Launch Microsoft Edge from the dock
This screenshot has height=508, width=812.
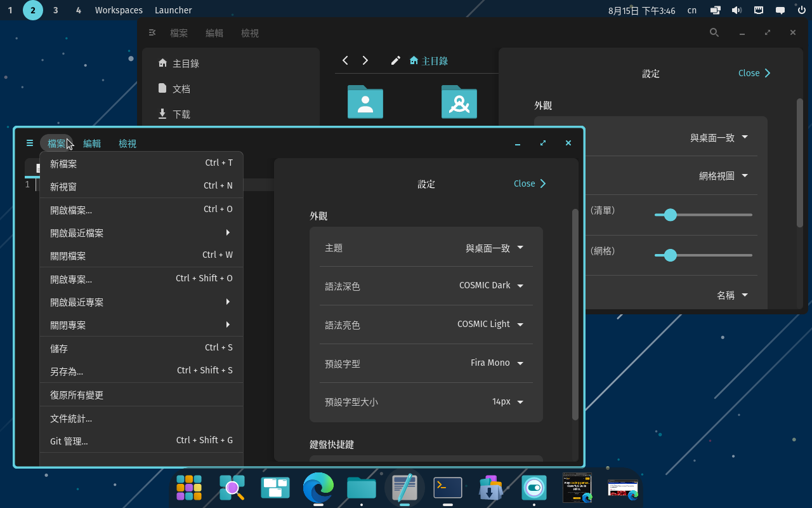click(318, 488)
